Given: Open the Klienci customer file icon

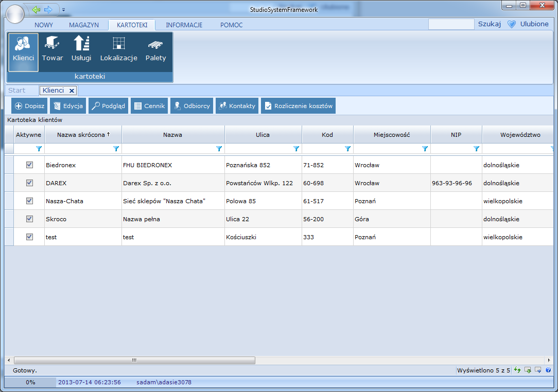Looking at the screenshot, I should [23, 52].
